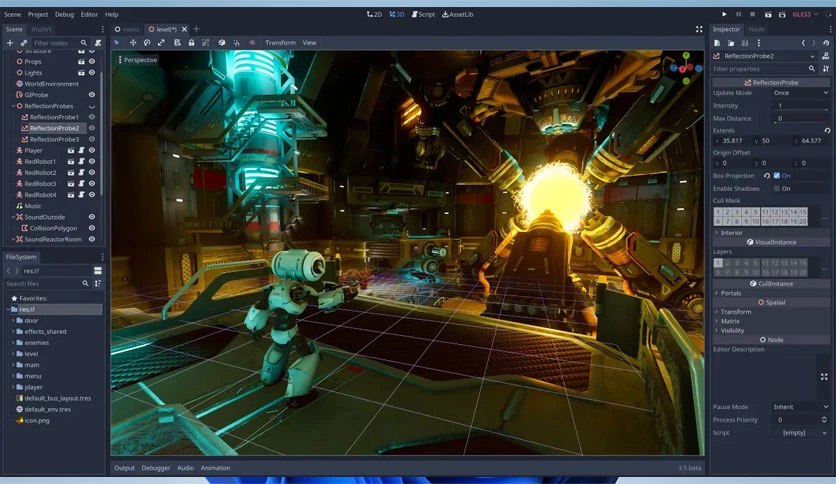Expand Editor Description text box icon
Screen dimensions: 836x484
click(824, 376)
